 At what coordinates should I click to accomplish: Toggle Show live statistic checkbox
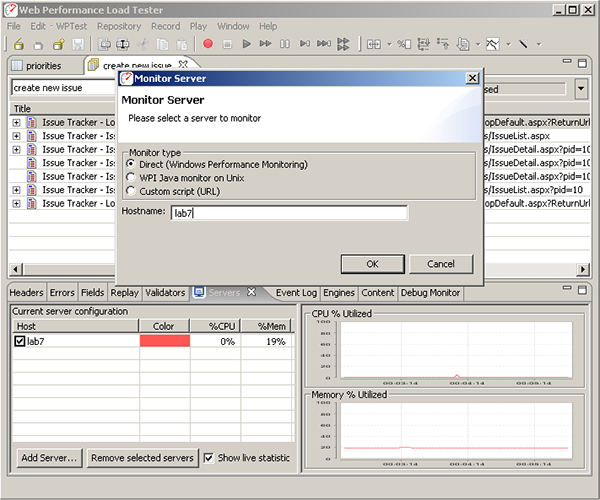(x=209, y=458)
